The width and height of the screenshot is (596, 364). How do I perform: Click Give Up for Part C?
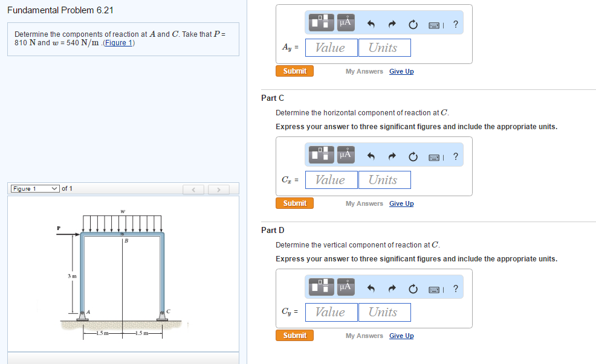(x=401, y=203)
